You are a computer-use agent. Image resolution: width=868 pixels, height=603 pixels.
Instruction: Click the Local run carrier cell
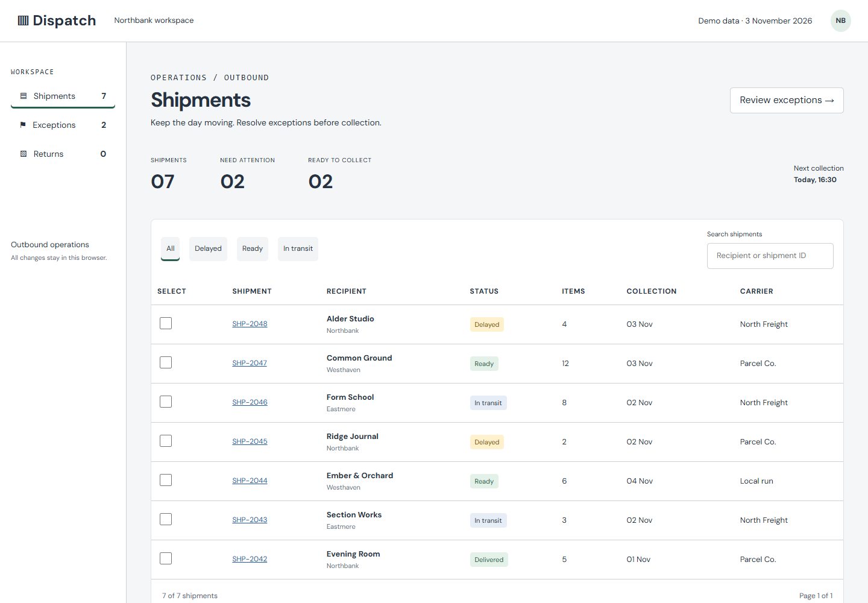pyautogui.click(x=756, y=481)
